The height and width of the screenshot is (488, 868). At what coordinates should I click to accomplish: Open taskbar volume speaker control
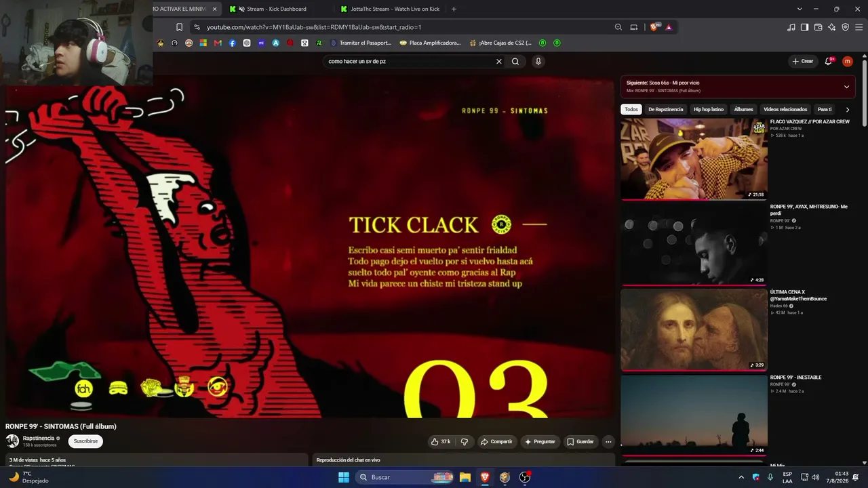pos(815,477)
